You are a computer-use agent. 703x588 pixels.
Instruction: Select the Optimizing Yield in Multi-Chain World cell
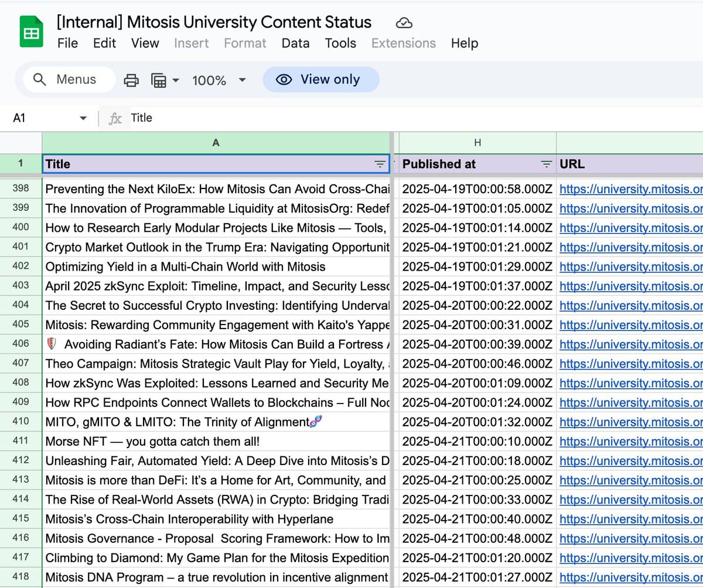216,266
